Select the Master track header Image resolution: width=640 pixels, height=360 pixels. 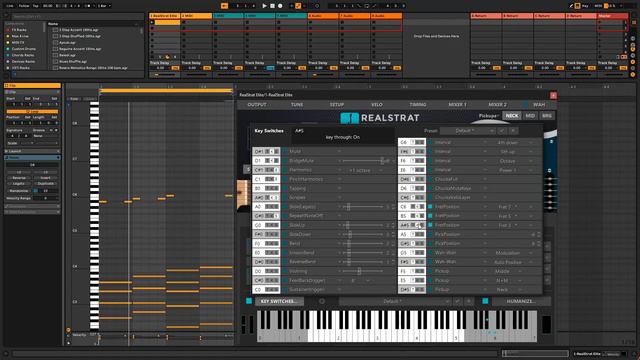click(613, 16)
